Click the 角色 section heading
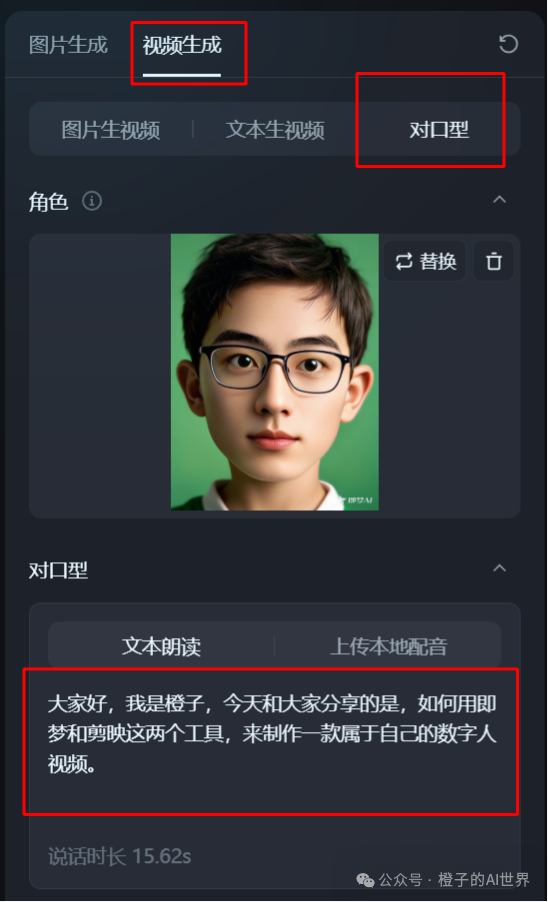Viewport: 548px width, 902px height. (48, 202)
